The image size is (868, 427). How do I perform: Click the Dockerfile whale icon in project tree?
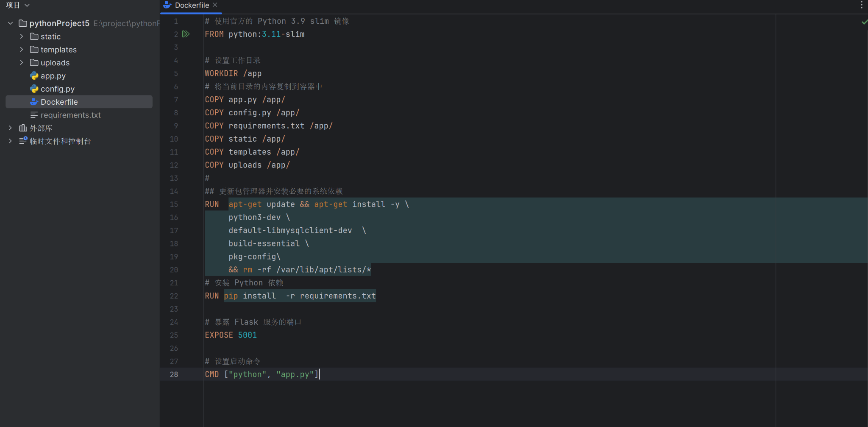coord(34,102)
